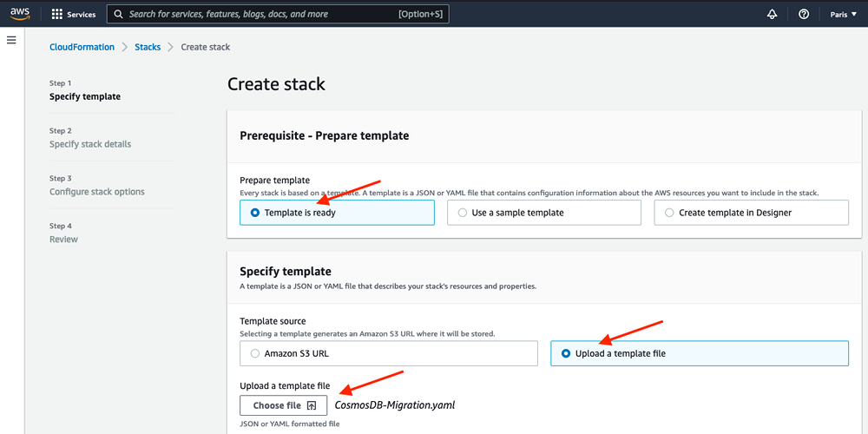Click the search magnifier icon

click(118, 14)
